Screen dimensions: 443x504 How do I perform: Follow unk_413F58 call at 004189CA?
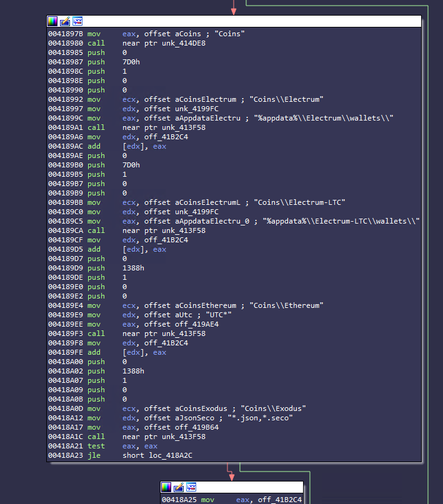(184, 230)
